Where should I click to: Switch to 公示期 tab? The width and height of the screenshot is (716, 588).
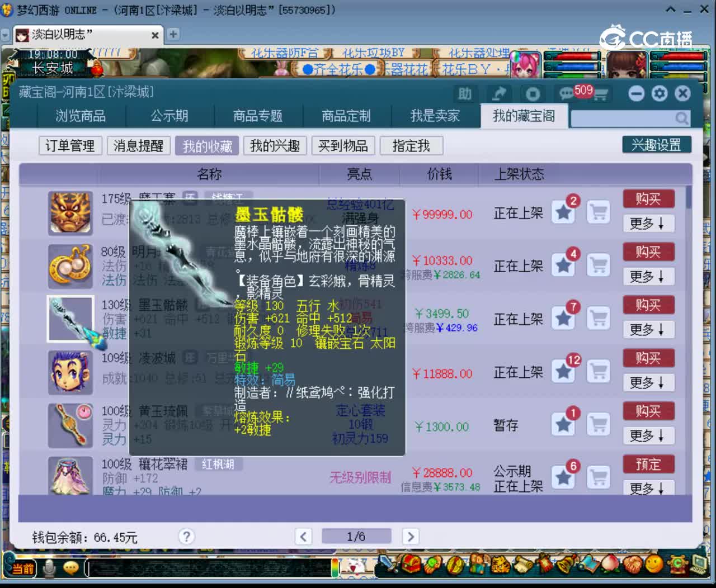pyautogui.click(x=169, y=116)
